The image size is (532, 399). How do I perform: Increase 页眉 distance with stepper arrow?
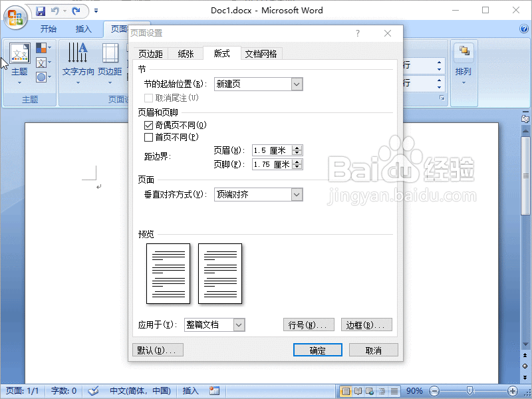297,148
